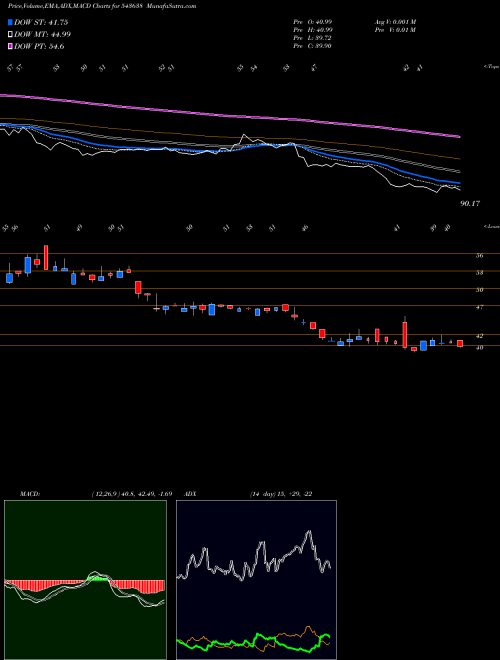Open the ADX indicator panel
Screen dimensions: 500x660
click(256, 580)
